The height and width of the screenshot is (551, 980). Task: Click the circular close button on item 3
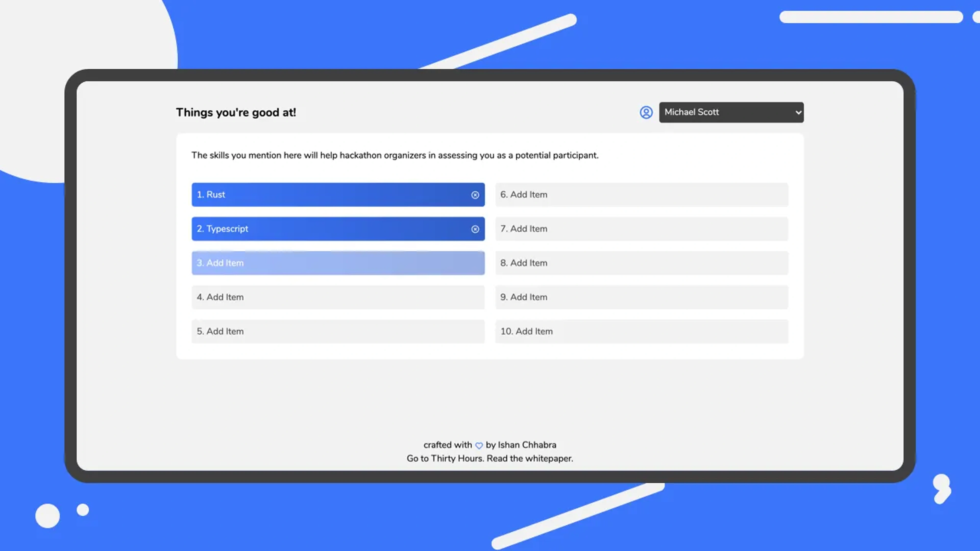pos(475,263)
